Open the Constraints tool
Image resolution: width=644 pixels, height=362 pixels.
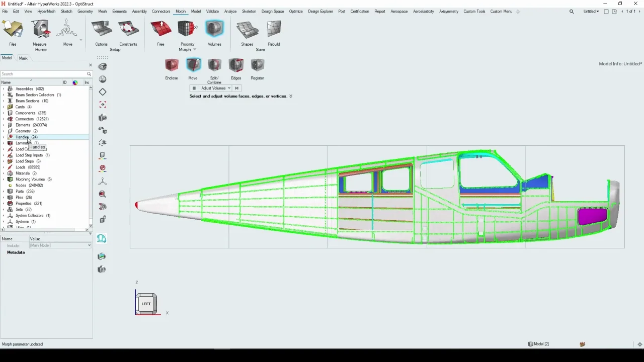tap(128, 33)
